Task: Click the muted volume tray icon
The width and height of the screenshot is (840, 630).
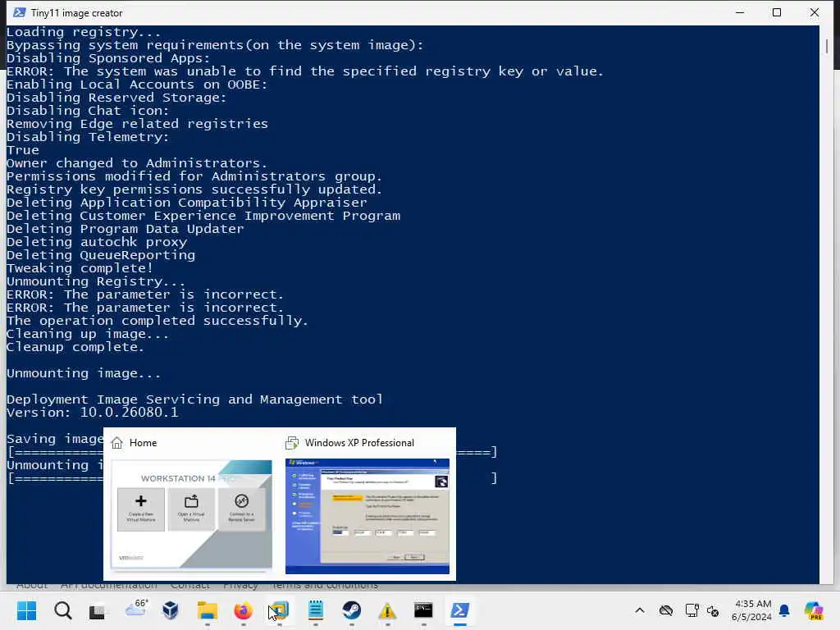Action: click(713, 610)
